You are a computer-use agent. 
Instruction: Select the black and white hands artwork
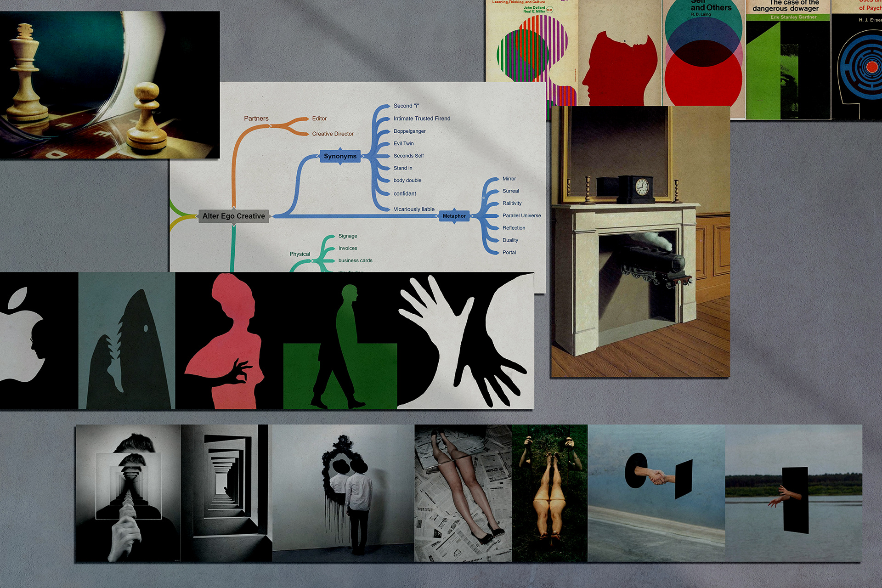[x=465, y=340]
